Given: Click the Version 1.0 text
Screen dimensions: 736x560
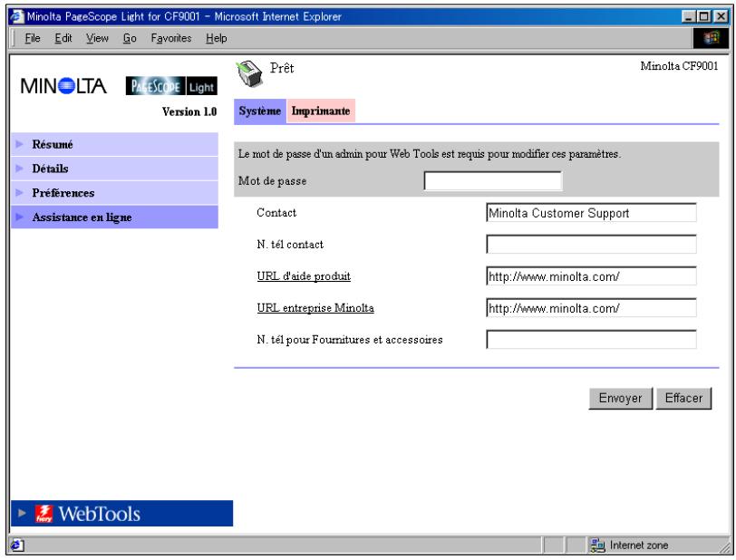Looking at the screenshot, I should (x=189, y=111).
